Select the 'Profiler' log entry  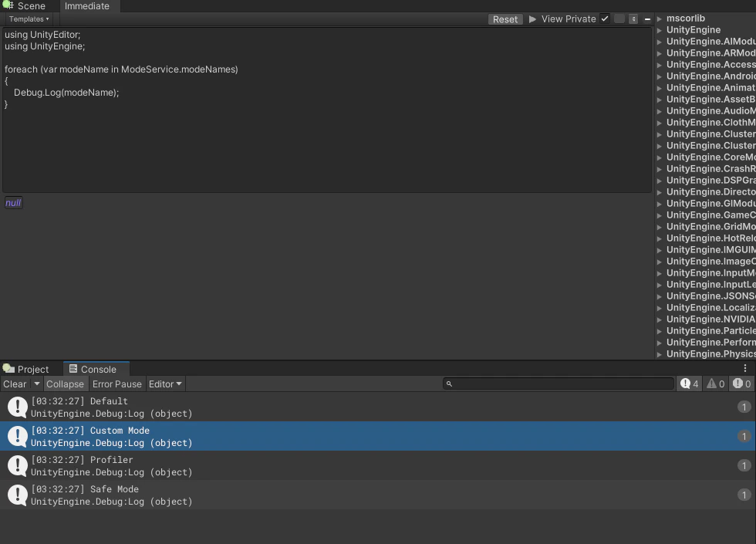[x=378, y=466]
